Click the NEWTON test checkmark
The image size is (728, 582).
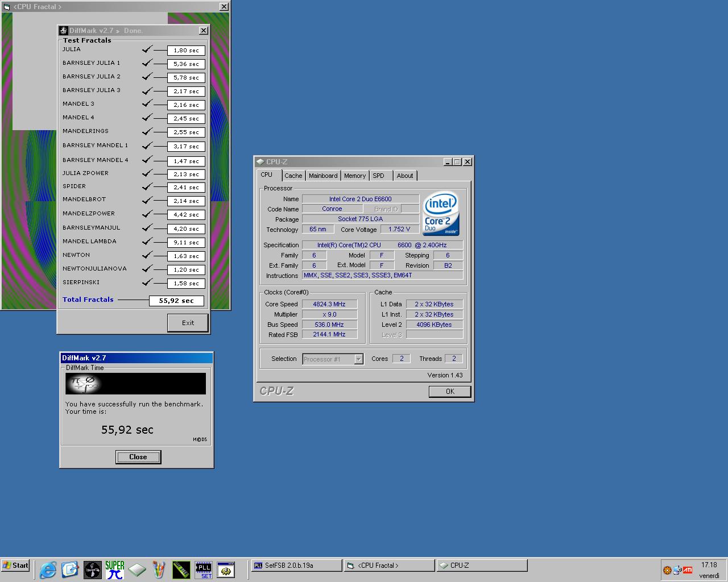[x=147, y=255]
